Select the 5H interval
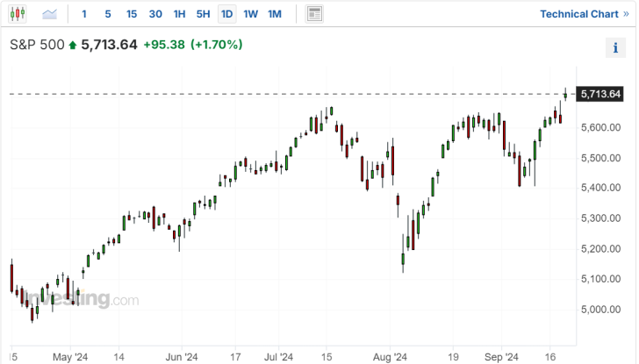 [203, 14]
